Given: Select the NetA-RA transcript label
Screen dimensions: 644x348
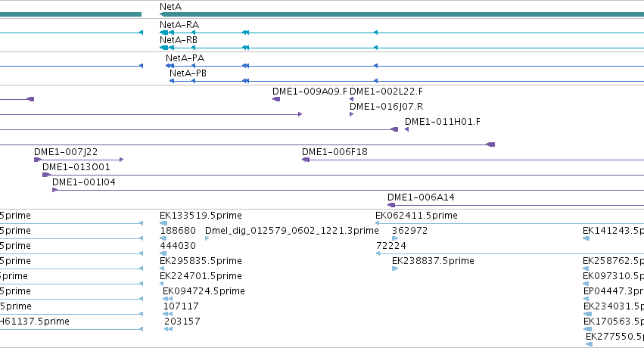Looking at the screenshot, I should (179, 25).
